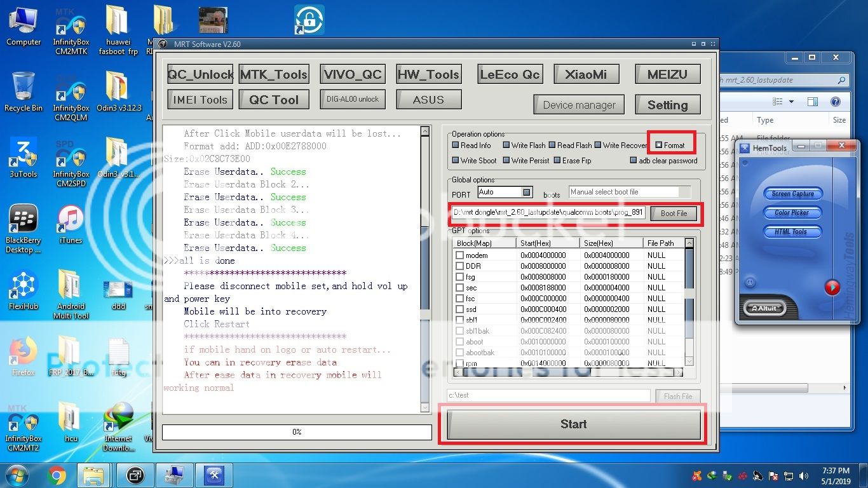Viewport: 868px width, 488px height.
Task: Check the modem partition row checkbox
Action: click(x=459, y=255)
